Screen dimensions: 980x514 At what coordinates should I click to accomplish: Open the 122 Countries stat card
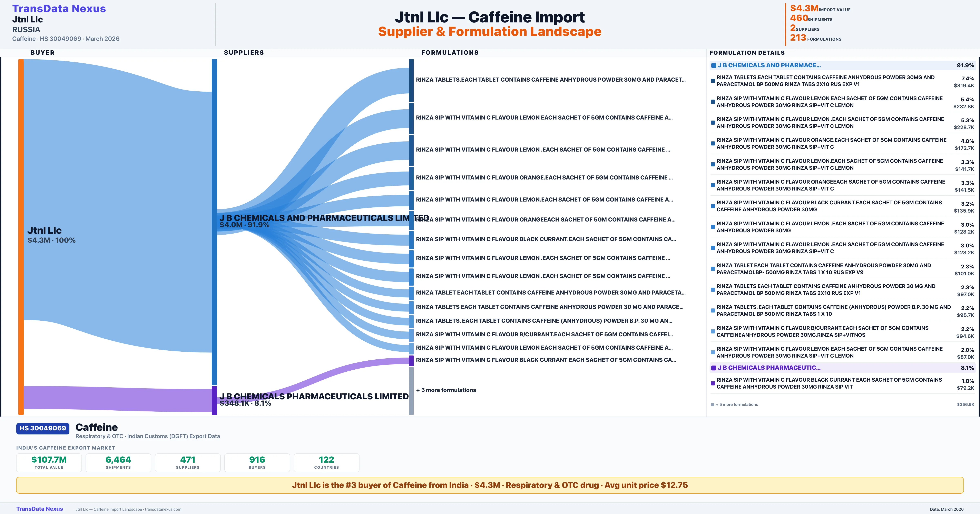click(326, 463)
